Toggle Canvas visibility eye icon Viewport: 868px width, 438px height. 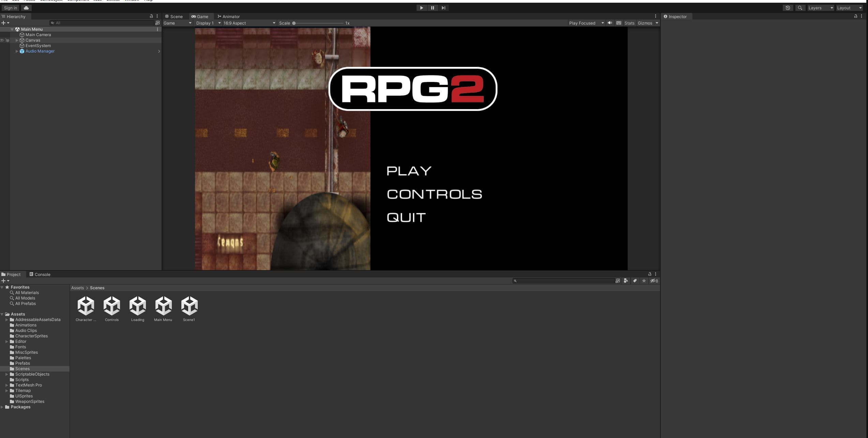(2, 40)
